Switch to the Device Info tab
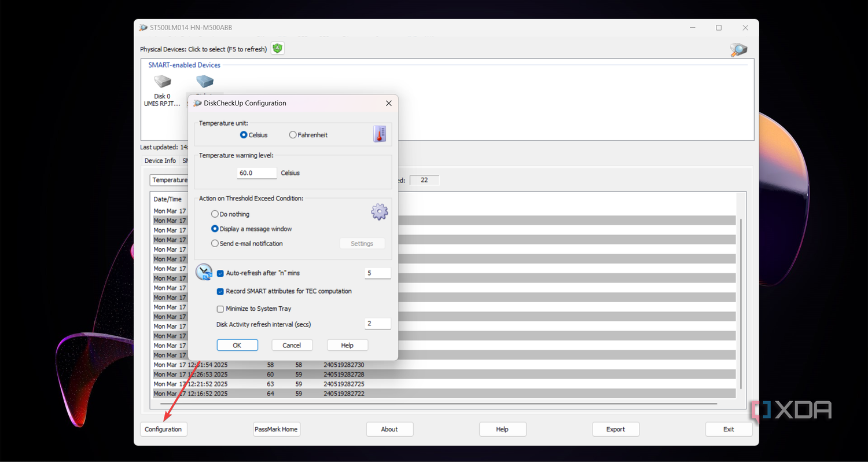The height and width of the screenshot is (462, 868). click(x=160, y=161)
